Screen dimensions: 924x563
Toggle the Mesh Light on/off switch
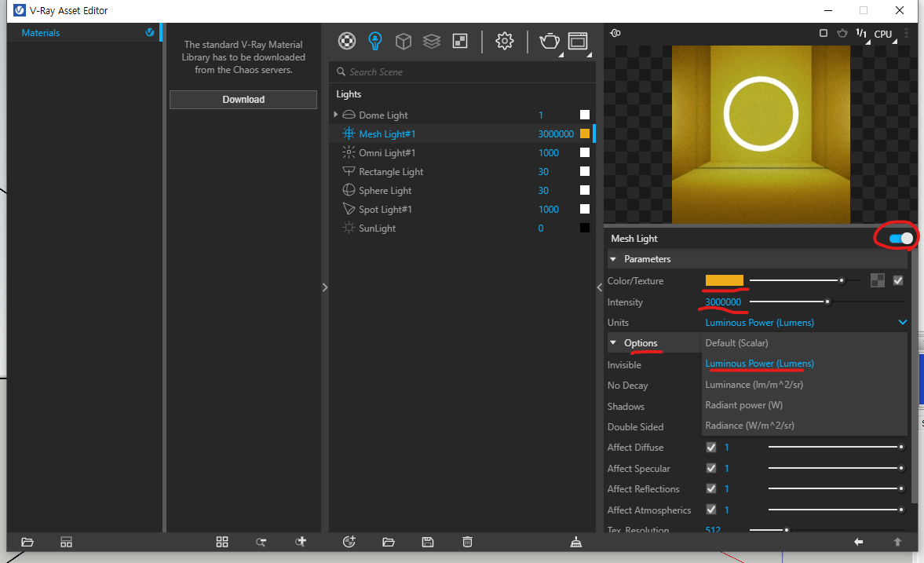click(x=901, y=238)
